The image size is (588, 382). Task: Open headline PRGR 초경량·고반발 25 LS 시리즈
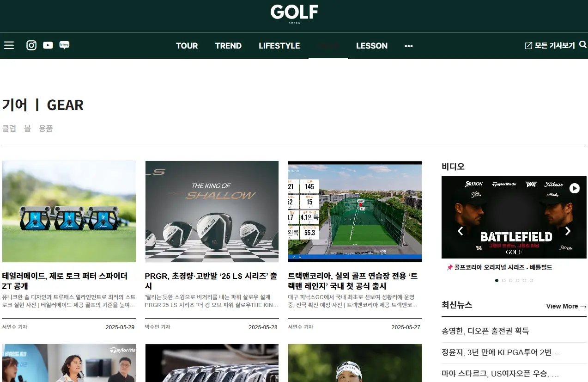[211, 281]
